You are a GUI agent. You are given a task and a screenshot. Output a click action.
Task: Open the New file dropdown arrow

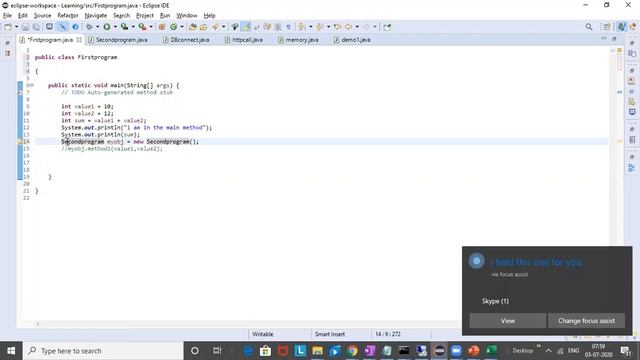(x=16, y=27)
